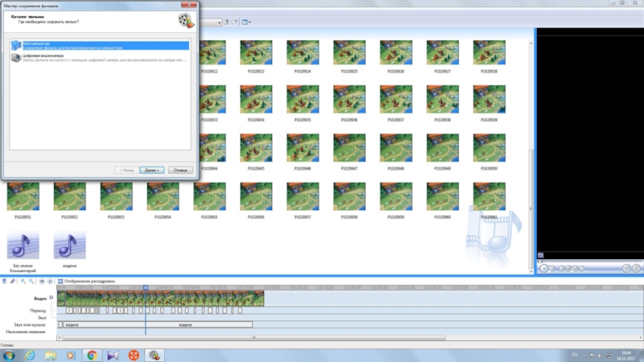Collapse the Видео track expander

pyautogui.click(x=52, y=298)
